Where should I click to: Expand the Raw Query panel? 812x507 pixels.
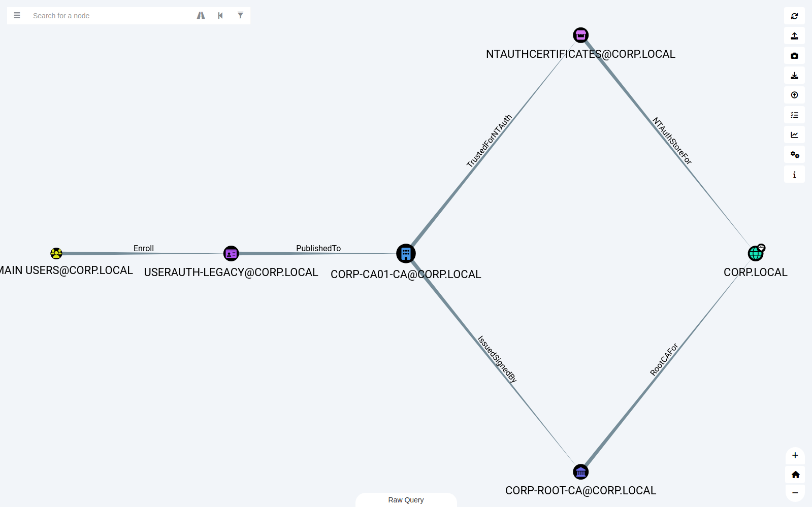(x=406, y=500)
